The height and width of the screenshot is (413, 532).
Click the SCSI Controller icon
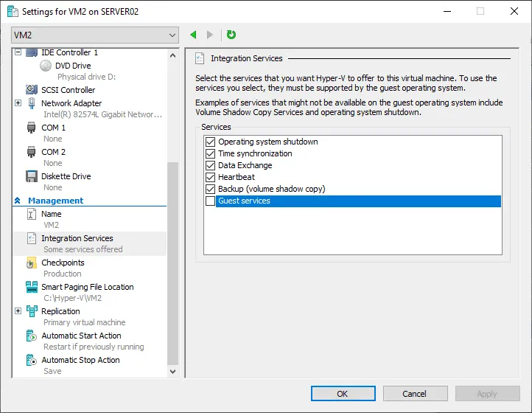[x=32, y=90]
